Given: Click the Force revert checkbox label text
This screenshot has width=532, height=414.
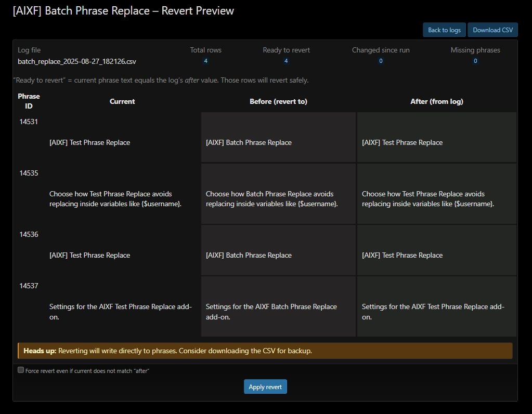Looking at the screenshot, I should coord(87,371).
